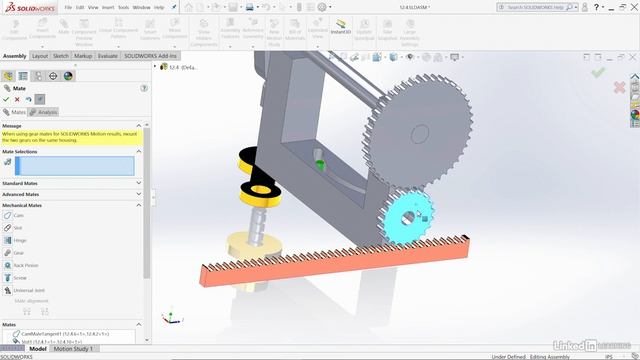Open the View Settings monitor icon
The width and height of the screenshot is (640, 360).
pyautogui.click(x=454, y=57)
